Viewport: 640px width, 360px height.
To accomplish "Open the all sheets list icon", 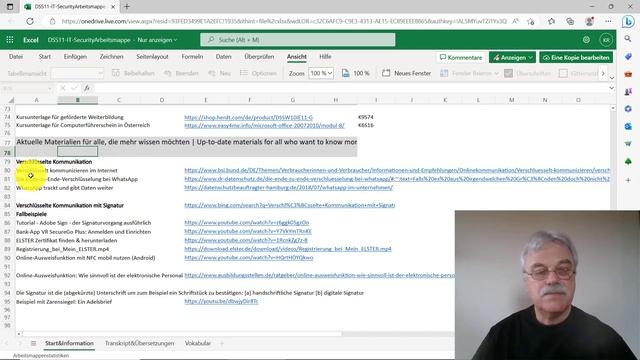I will 33,343.
